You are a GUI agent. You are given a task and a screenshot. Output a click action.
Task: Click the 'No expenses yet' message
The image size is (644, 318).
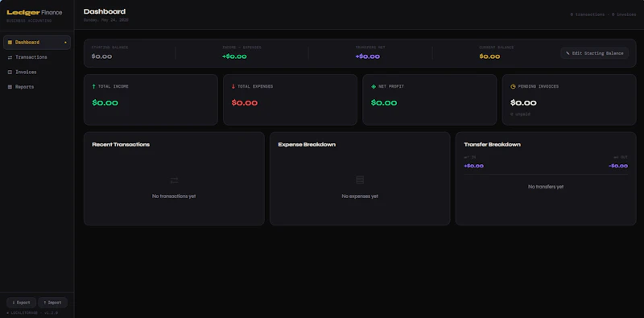(x=360, y=196)
